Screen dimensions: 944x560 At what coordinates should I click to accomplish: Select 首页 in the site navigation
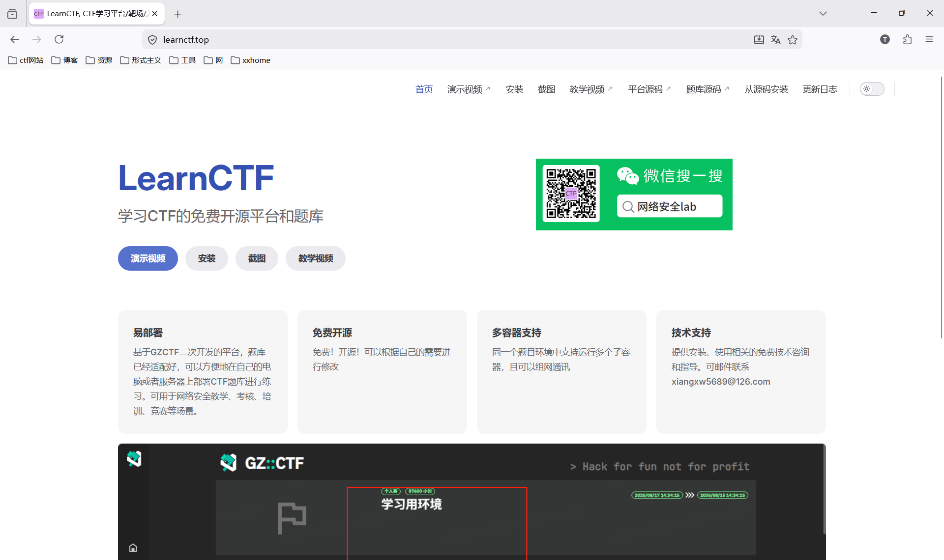pyautogui.click(x=424, y=89)
